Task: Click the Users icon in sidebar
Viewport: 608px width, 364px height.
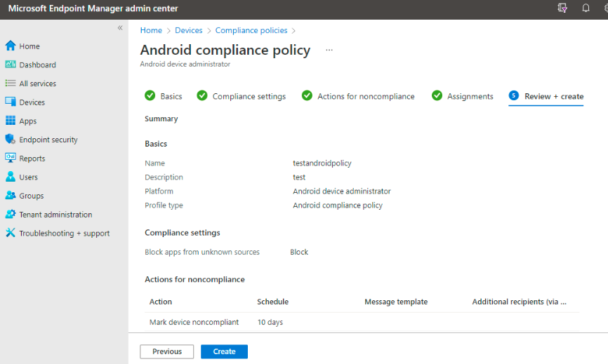Action: tap(10, 177)
